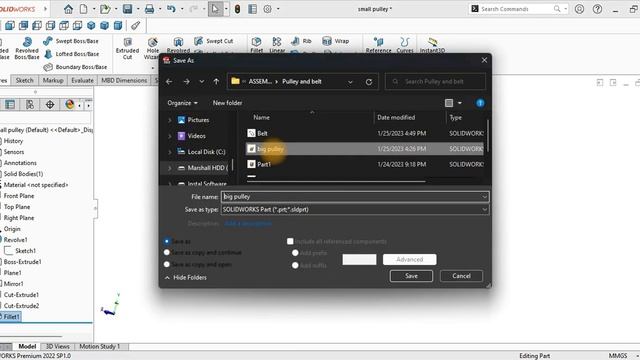Go up one folder level
Screen dimensions: 640x360
tap(216, 82)
